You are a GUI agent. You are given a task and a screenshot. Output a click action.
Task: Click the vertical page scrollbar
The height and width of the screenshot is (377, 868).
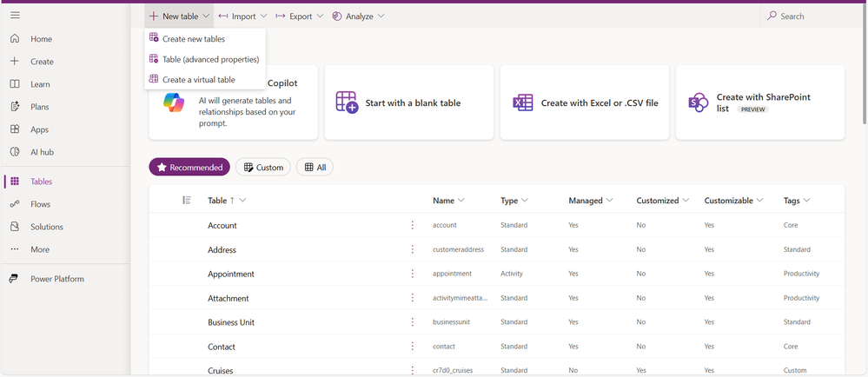[x=865, y=66]
